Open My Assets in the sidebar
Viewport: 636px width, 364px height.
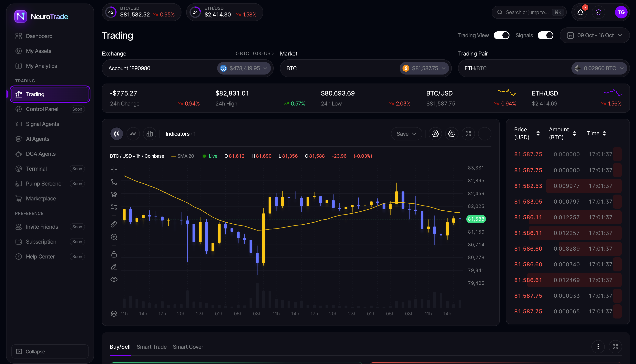click(50, 51)
